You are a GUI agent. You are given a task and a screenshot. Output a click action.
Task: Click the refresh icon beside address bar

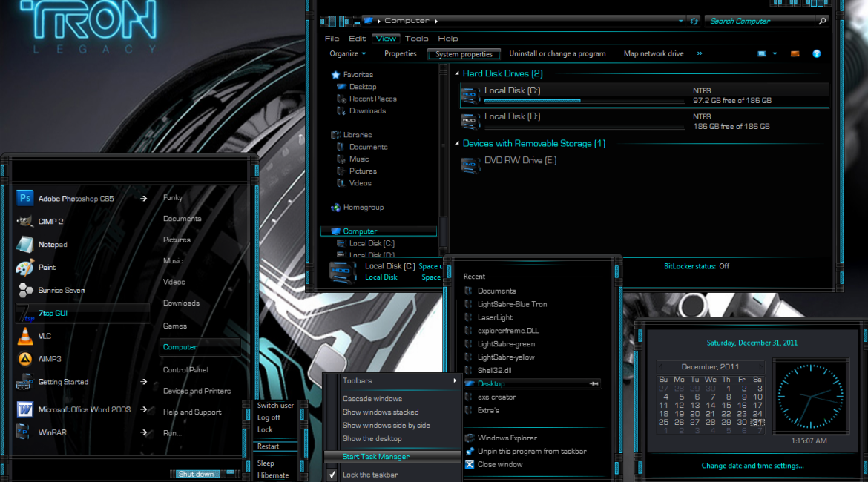click(694, 21)
